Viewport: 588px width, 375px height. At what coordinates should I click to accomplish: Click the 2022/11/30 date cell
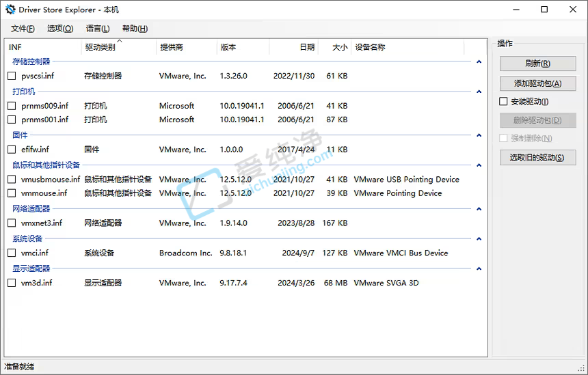294,76
